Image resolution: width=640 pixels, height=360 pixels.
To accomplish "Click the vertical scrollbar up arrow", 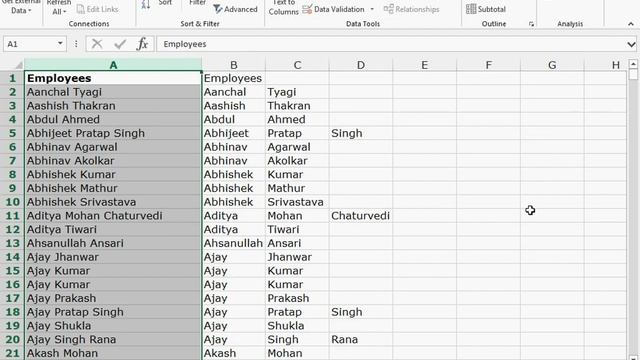I will coord(633,64).
